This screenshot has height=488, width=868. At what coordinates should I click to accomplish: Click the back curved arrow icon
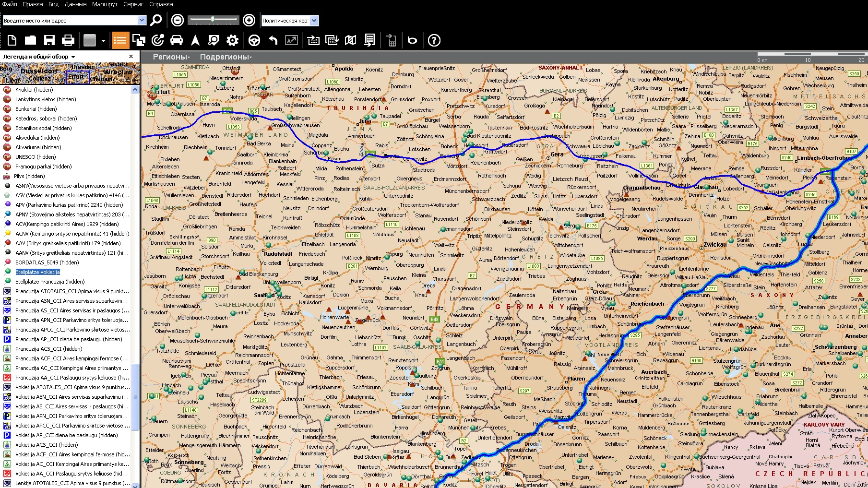point(273,40)
